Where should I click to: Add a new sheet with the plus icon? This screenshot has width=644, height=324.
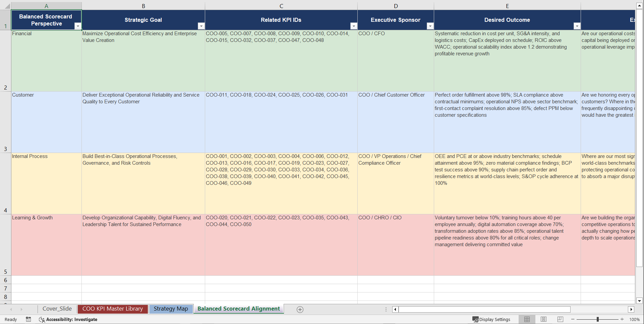300,310
